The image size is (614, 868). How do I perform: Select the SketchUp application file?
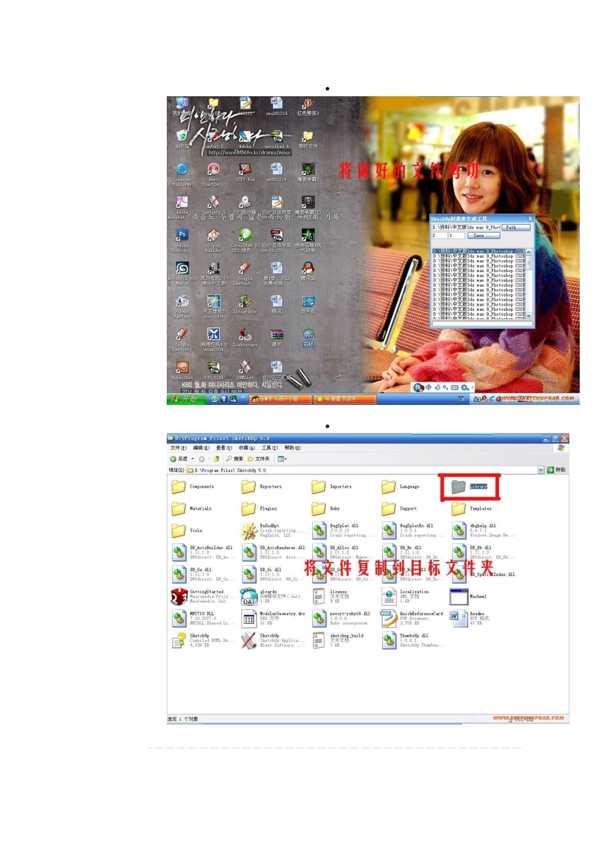coord(272,641)
